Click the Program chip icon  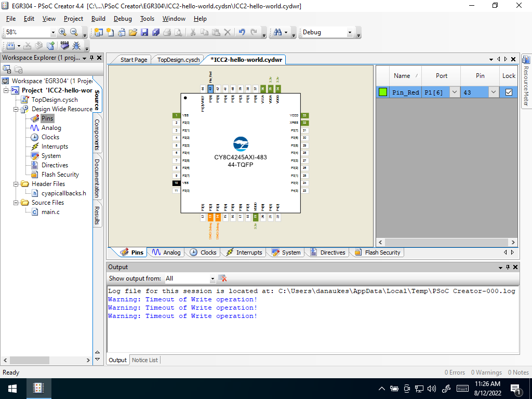(x=65, y=46)
